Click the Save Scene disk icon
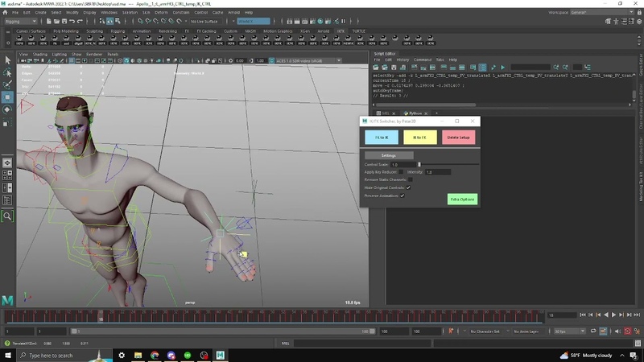 point(64,22)
